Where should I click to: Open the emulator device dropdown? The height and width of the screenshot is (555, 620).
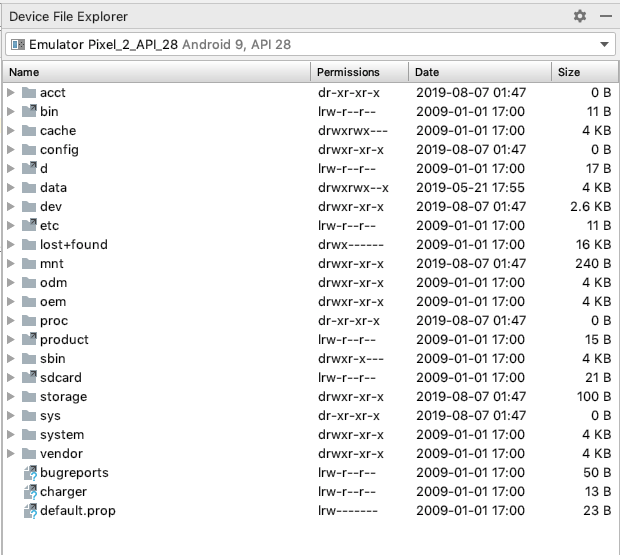coord(604,44)
